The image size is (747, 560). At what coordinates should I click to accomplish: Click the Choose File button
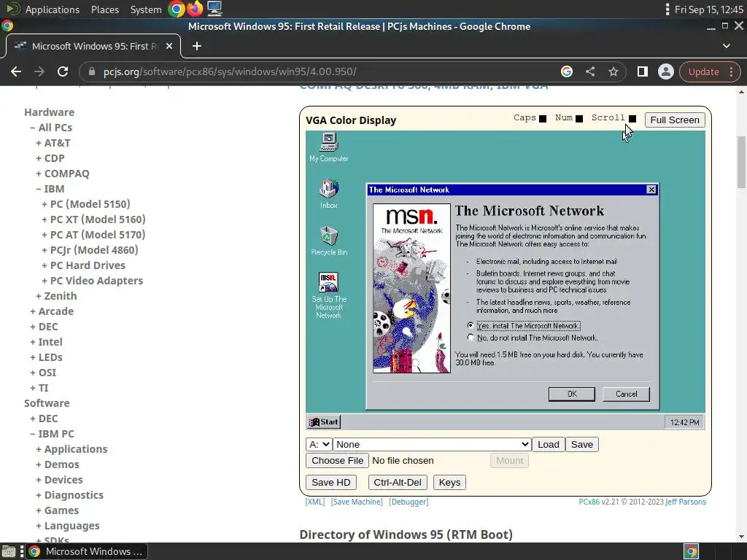(x=337, y=461)
